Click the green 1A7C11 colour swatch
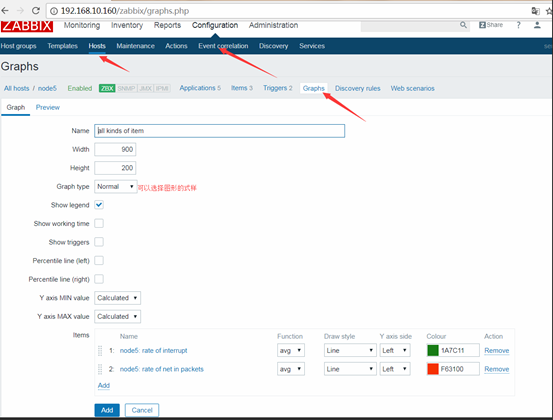The image size is (553, 420). tap(433, 351)
